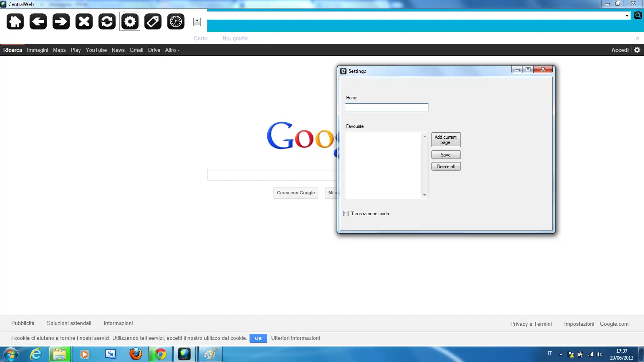The width and height of the screenshot is (644, 362).
Task: Open network signal tray icon
Action: click(x=590, y=354)
